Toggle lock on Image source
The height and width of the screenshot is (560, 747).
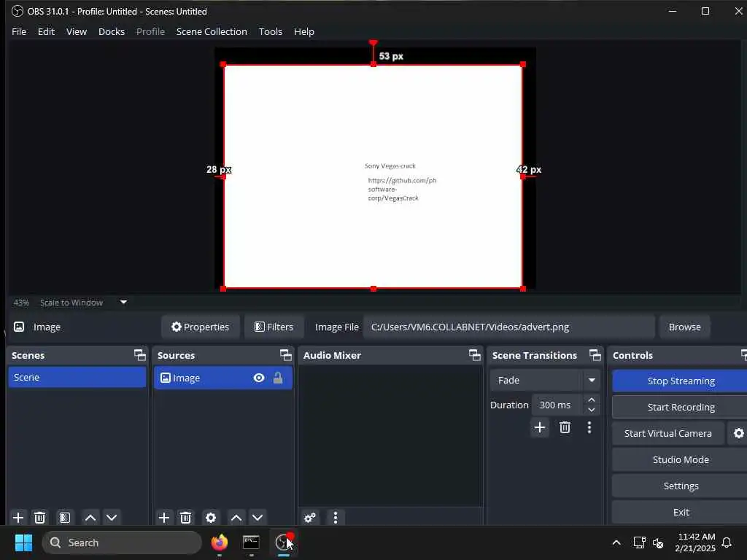[278, 378]
